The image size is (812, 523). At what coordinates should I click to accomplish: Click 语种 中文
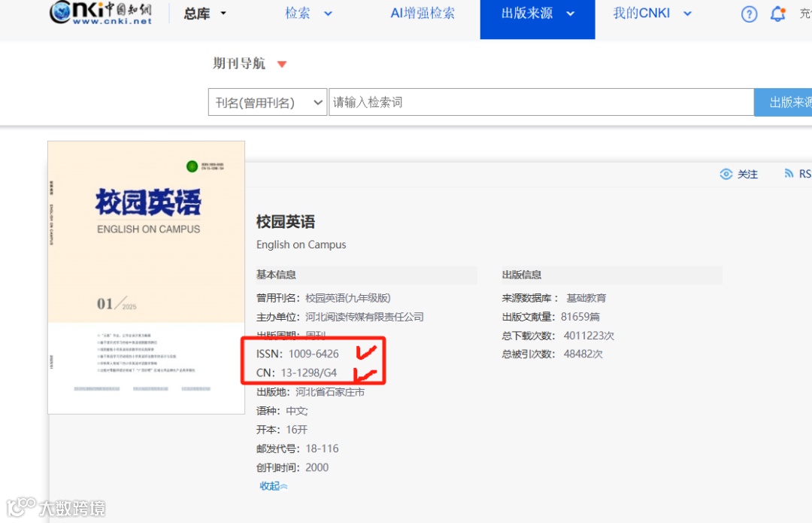(x=282, y=411)
